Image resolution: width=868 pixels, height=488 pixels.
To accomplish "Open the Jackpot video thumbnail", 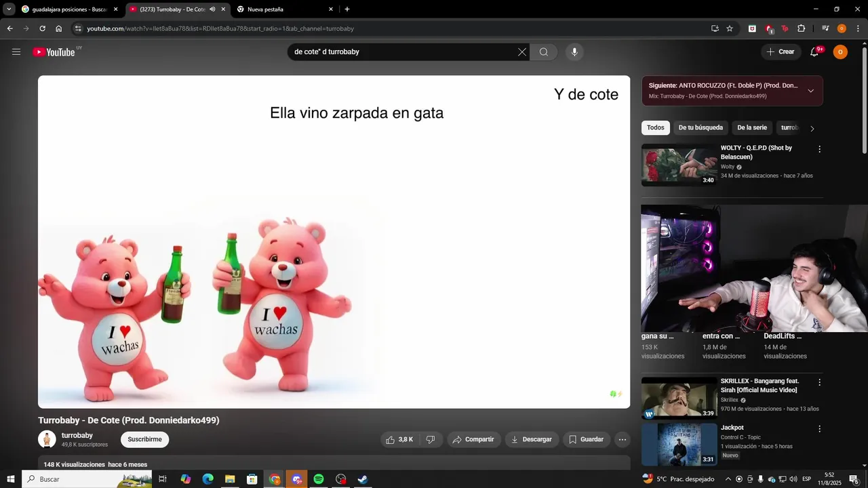I will (x=679, y=445).
